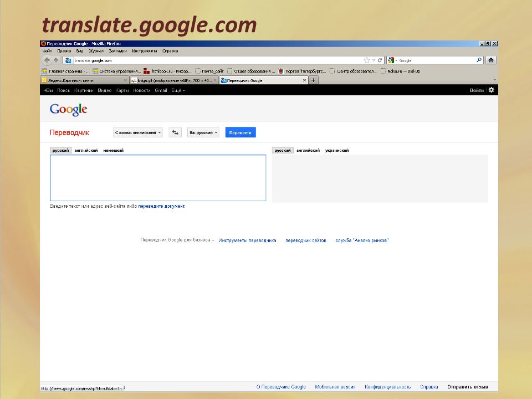Swap languages with the arrows button
Screen dimensions: 532x399
point(175,132)
